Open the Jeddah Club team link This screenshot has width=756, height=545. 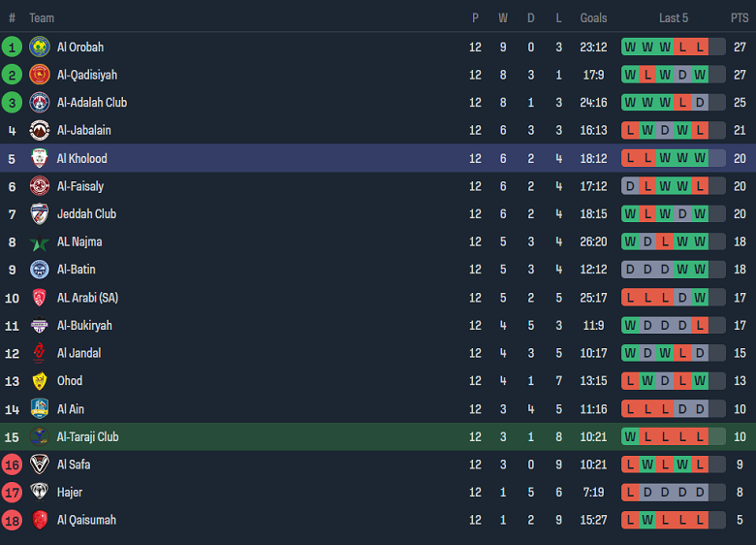[x=86, y=214]
